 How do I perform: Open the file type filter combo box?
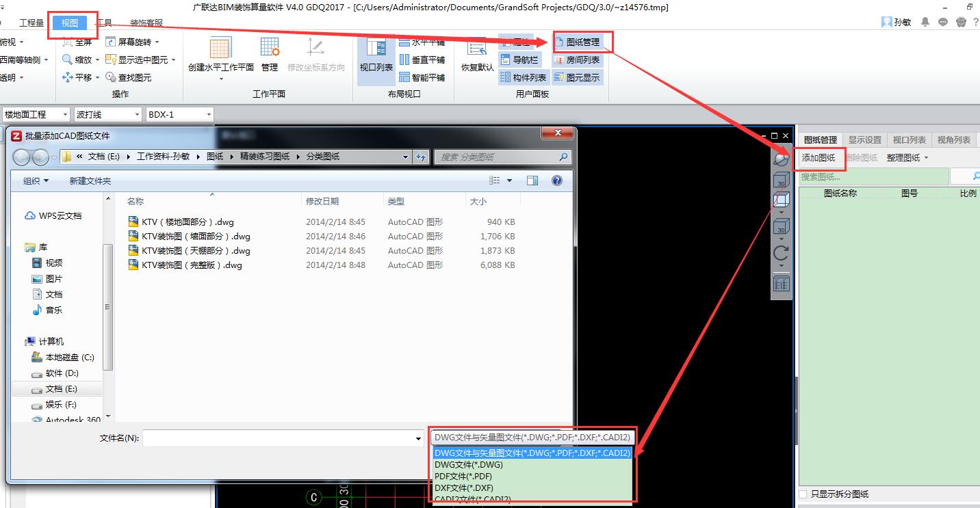(x=532, y=438)
